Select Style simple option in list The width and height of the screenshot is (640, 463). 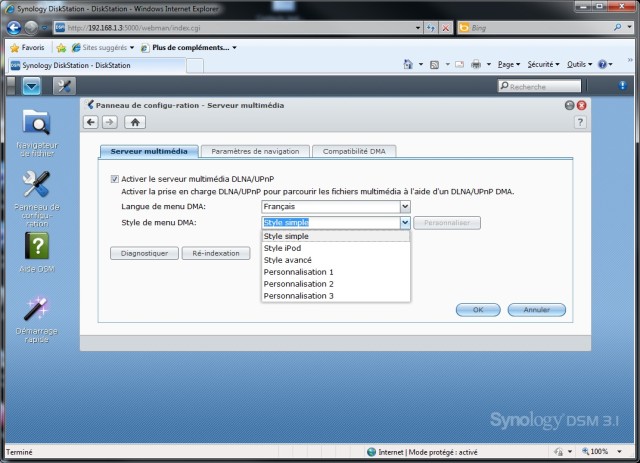point(336,236)
